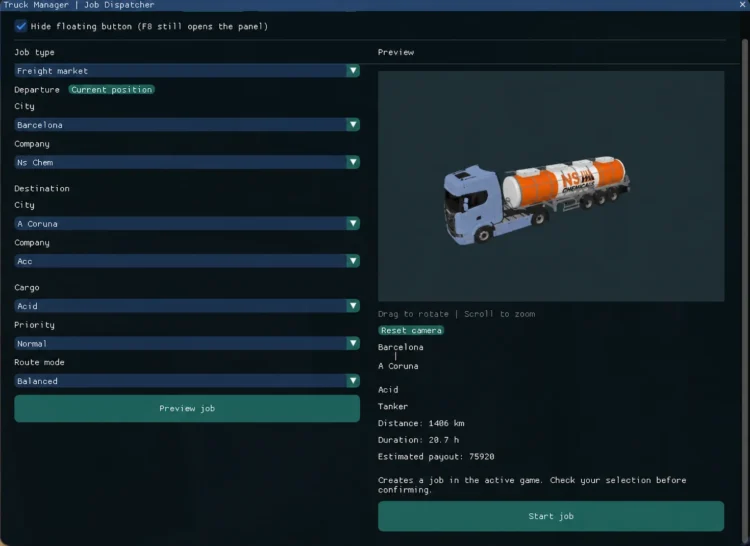Click the Preview section heading

point(396,52)
